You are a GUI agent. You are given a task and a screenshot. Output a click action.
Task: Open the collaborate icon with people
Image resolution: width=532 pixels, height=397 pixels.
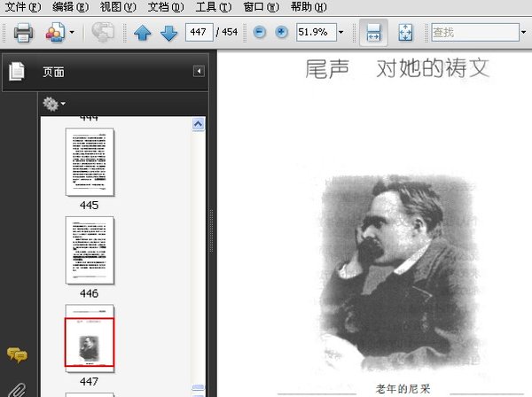[x=55, y=33]
